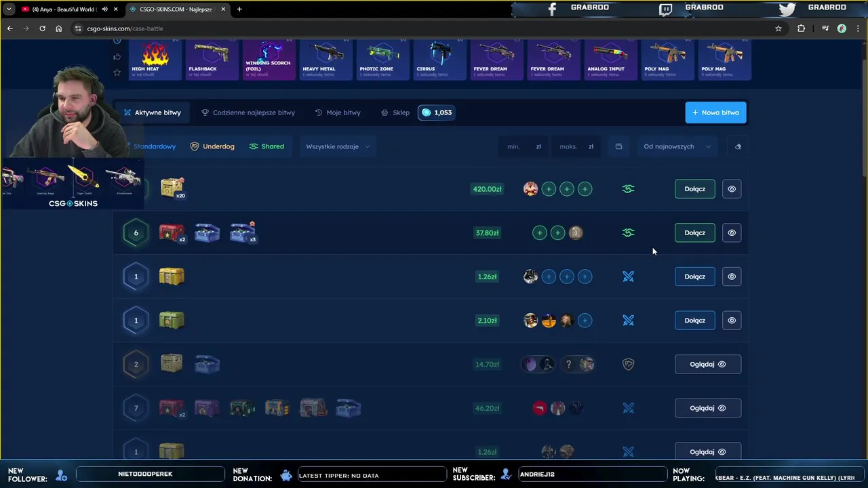View site information icon in address bar
868x488 pixels.
[78, 28]
